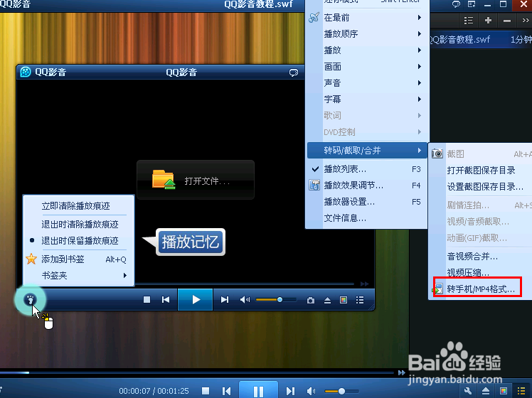Expand the 播放 submenu
532x398 pixels.
367,50
